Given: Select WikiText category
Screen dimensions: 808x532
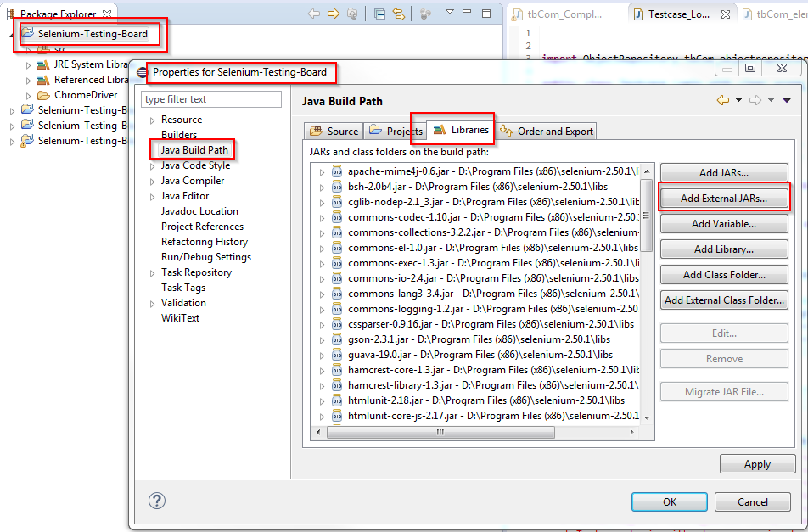Looking at the screenshot, I should pos(180,318).
